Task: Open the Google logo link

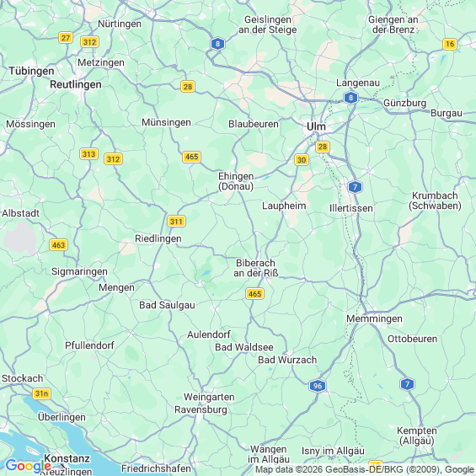Action: coord(29,465)
